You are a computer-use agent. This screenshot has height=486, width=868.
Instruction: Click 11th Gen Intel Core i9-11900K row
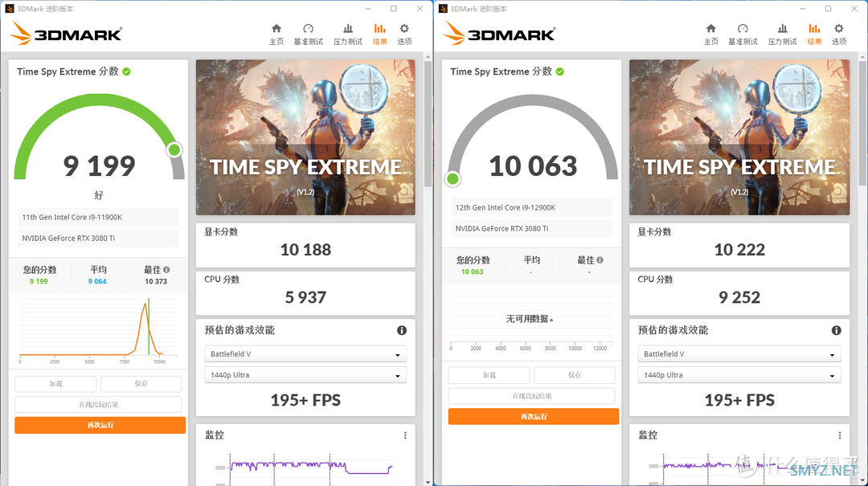tap(99, 217)
